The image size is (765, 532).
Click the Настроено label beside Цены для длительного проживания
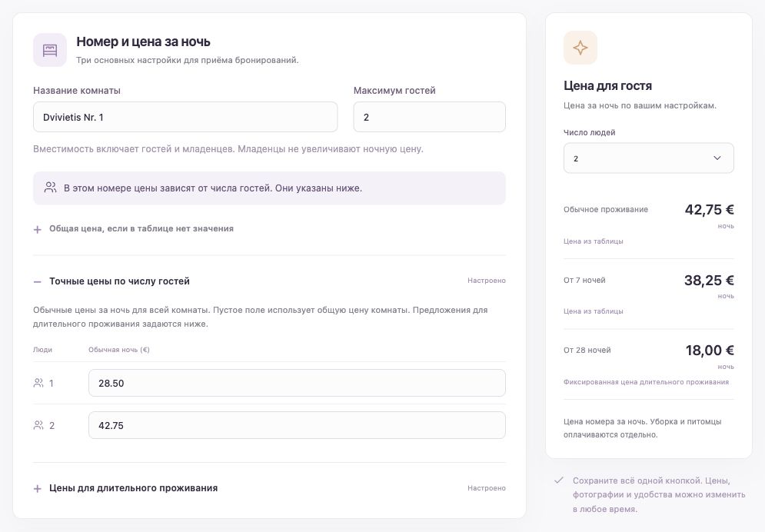(487, 487)
